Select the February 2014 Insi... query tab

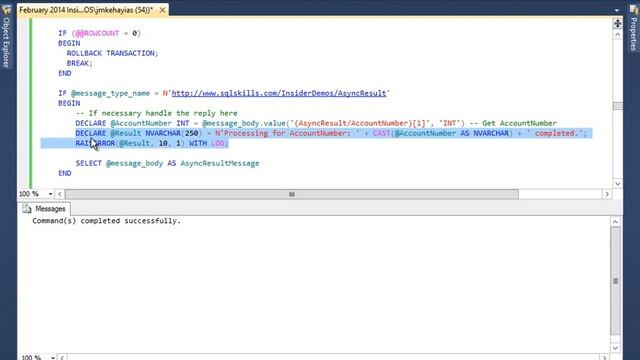click(x=86, y=10)
